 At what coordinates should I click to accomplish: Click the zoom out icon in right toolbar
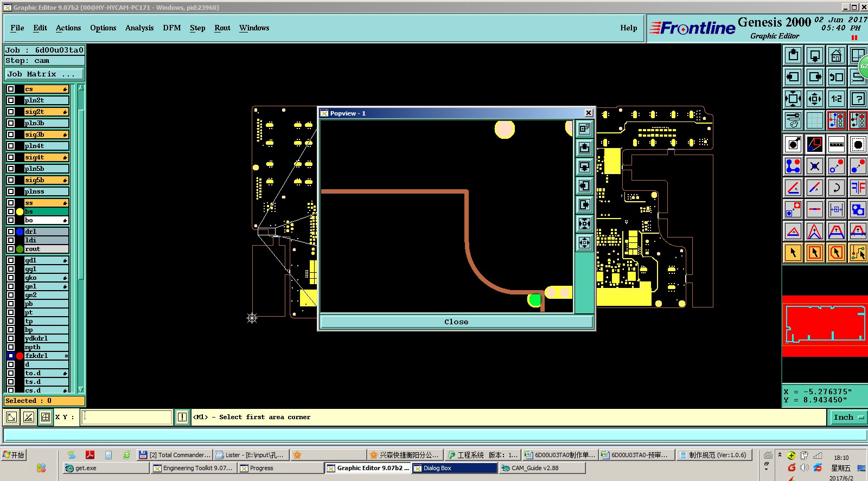click(815, 99)
